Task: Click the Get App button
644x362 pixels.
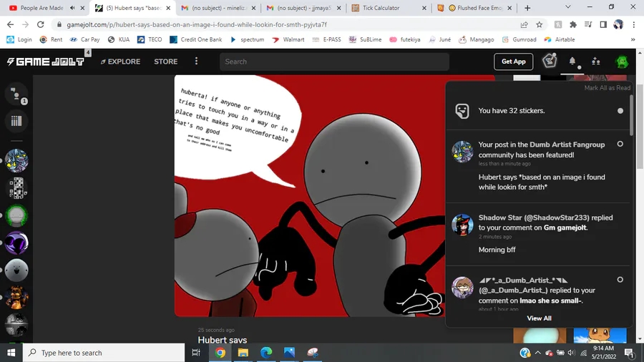Action: tap(513, 62)
